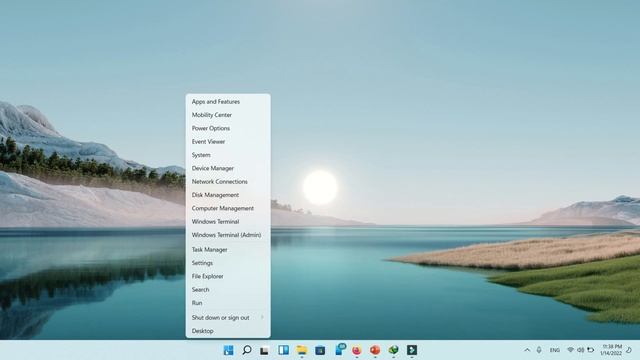Image resolution: width=640 pixels, height=360 pixels.
Task: Open Computer Management
Action: pos(228,208)
